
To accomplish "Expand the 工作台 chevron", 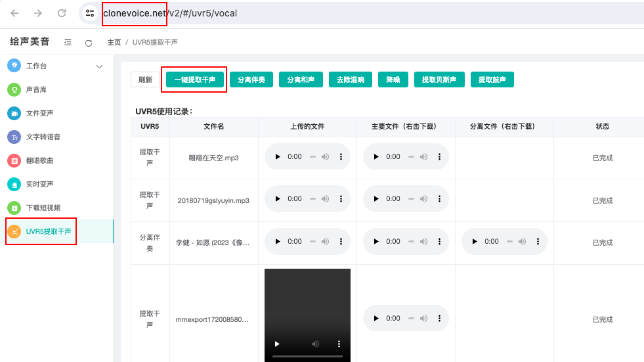I will (99, 66).
